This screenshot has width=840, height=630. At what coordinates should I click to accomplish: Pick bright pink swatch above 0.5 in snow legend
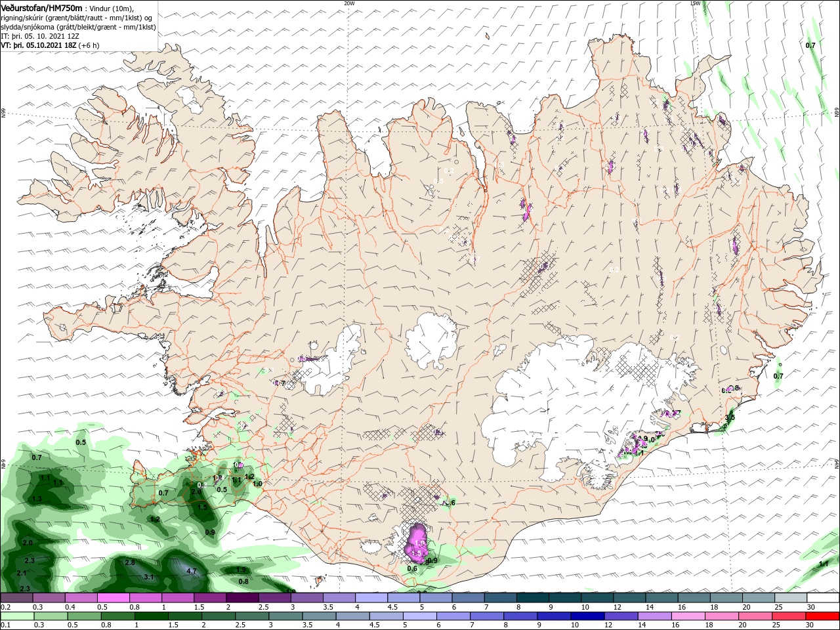coord(114,598)
